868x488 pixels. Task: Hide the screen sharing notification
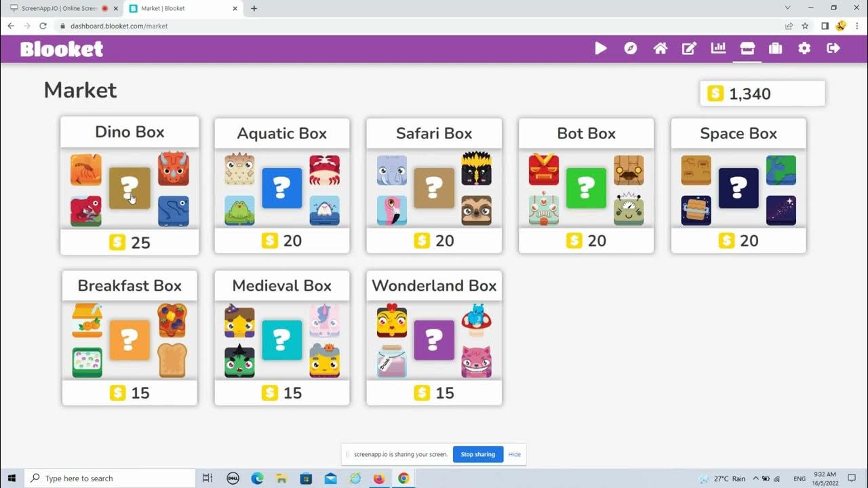515,454
